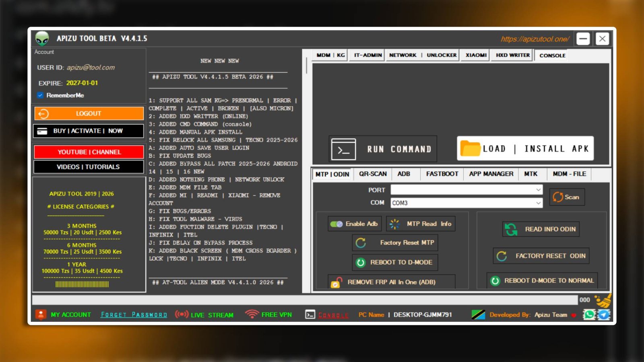Click the Forget Password link
Screen dimensions: 644x362
click(134, 315)
